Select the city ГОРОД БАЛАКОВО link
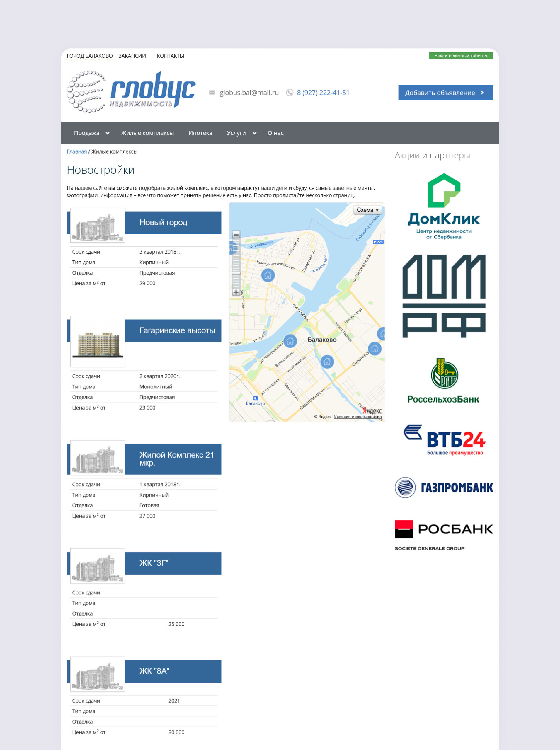Screen dimensions: 560x750 point(89,56)
